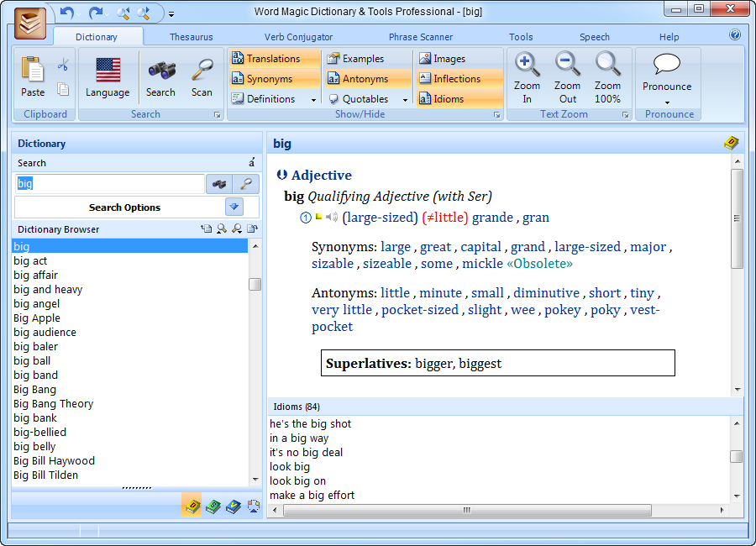The height and width of the screenshot is (546, 756).
Task: Follow the synonym link 'sizable'
Action: tap(333, 264)
